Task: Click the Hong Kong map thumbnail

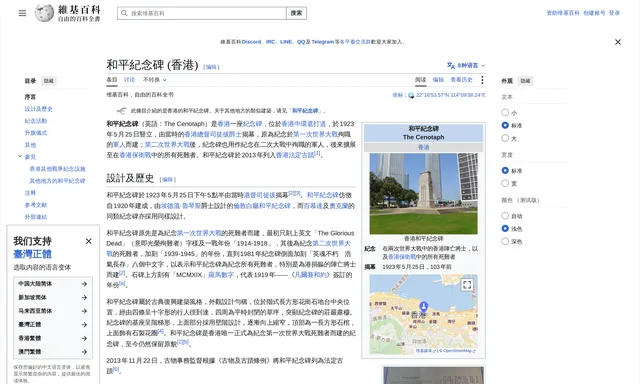Action: click(x=423, y=314)
